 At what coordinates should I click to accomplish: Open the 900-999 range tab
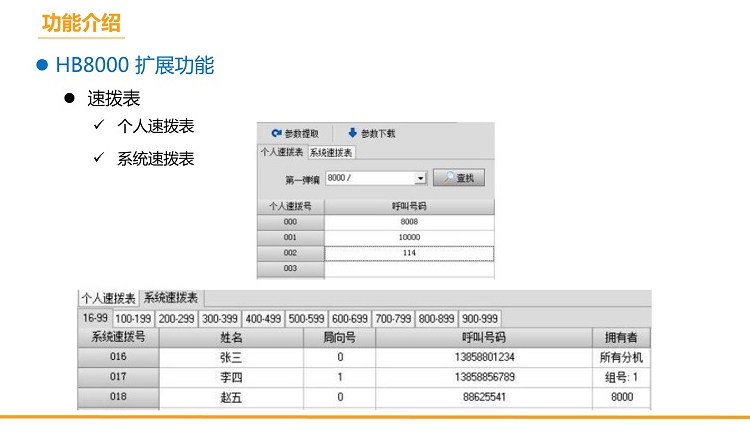pos(480,318)
